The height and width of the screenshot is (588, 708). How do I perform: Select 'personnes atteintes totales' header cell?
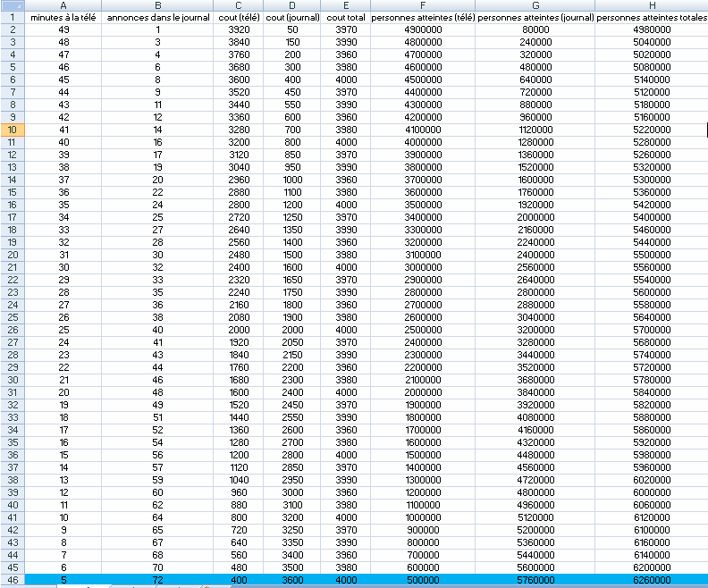(652, 17)
